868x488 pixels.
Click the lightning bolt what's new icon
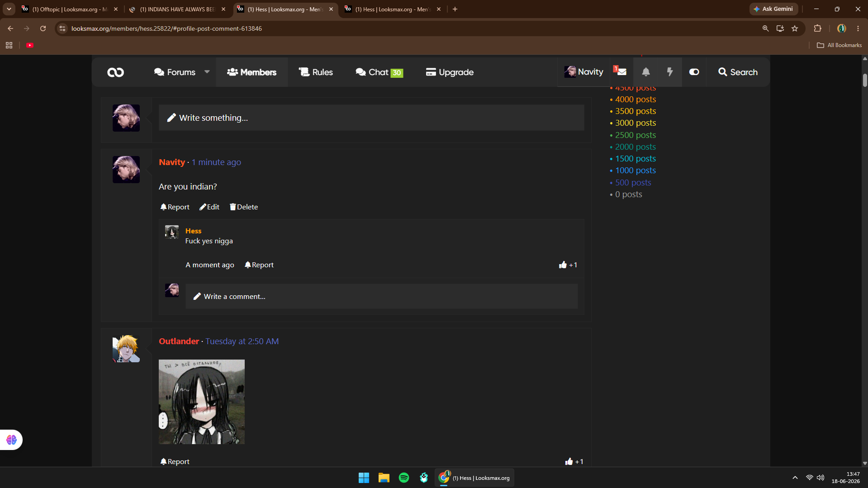(670, 72)
